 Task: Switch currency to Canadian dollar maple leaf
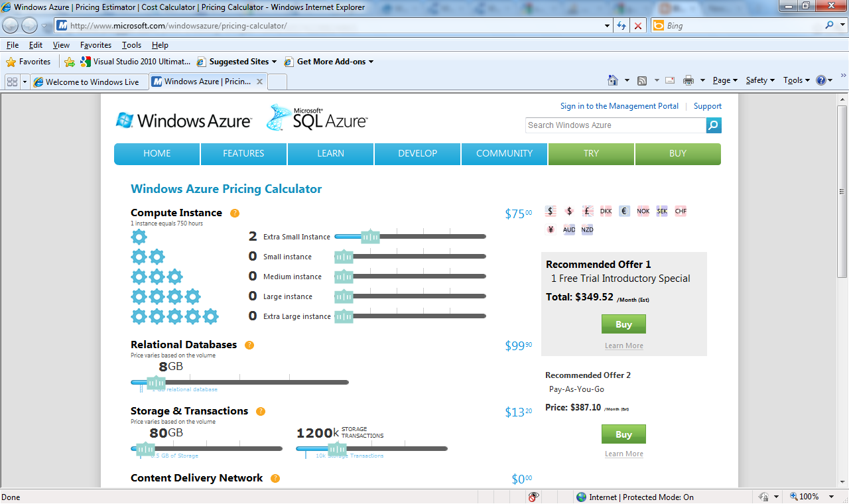[569, 212]
